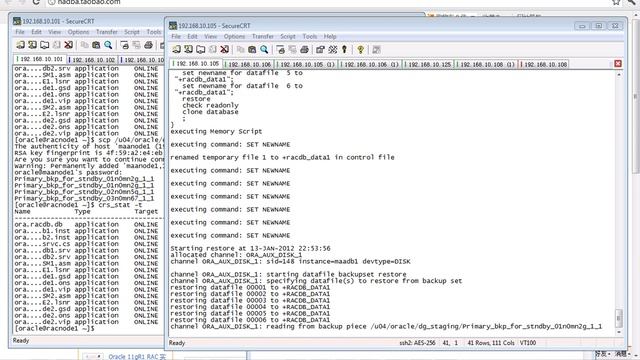Switch to the 192.168.10.125 session tab

click(428, 64)
